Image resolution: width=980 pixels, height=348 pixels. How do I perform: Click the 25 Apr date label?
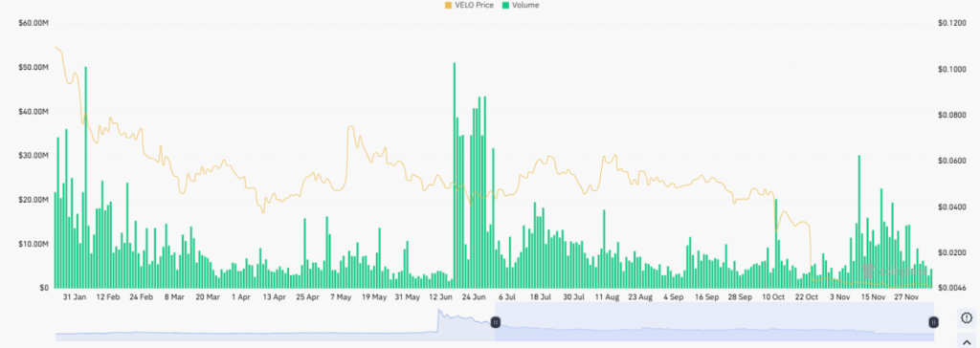[307, 297]
